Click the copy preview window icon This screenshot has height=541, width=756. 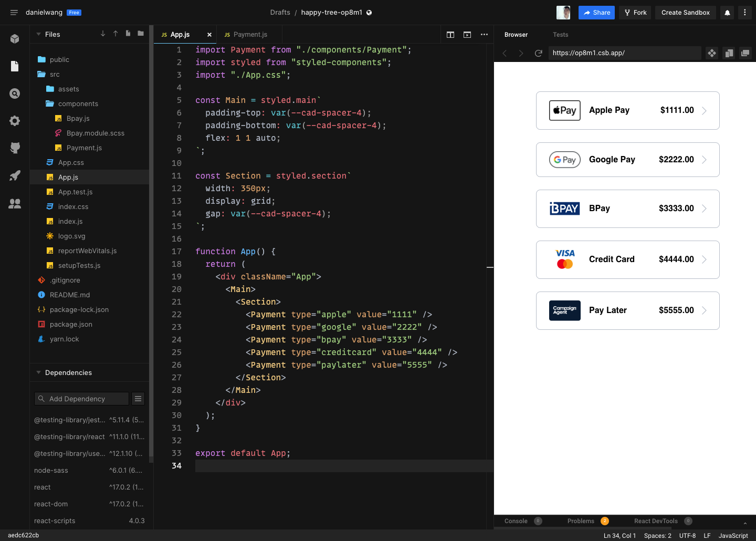729,53
